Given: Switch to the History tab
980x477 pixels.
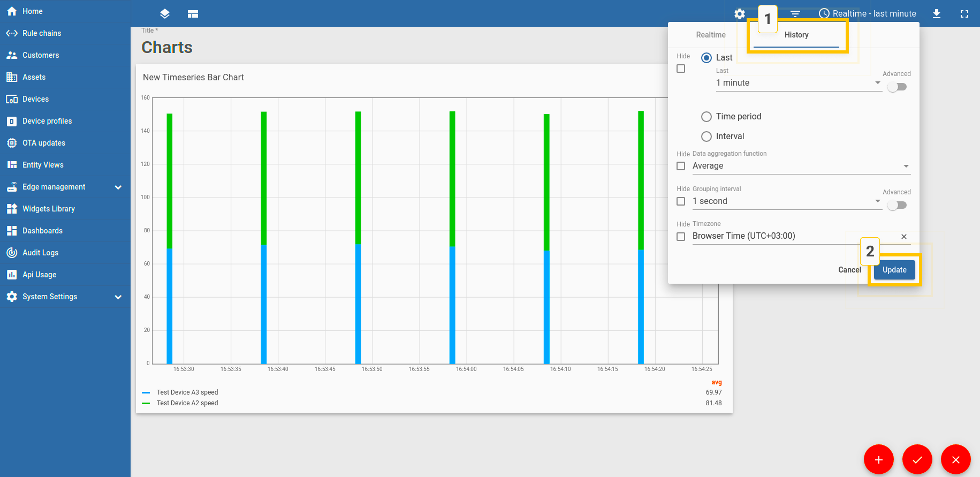Looking at the screenshot, I should [x=796, y=35].
